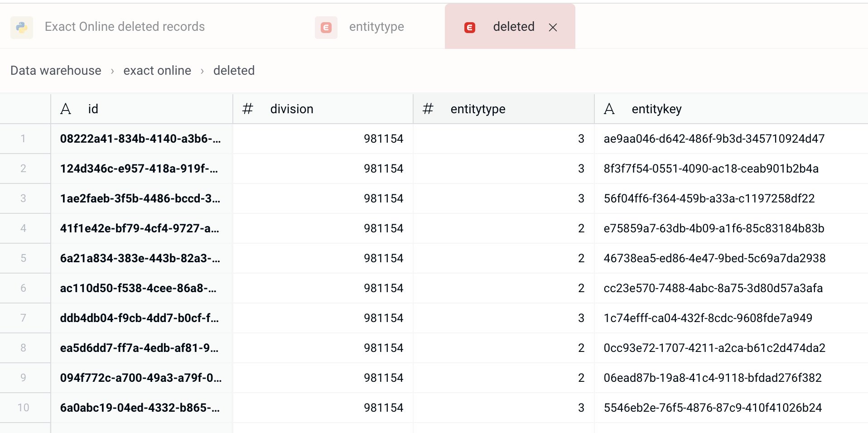The width and height of the screenshot is (868, 433).
Task: Click id cell 094f772c-a700-49a3-a79f-0…
Action: pyautogui.click(x=142, y=378)
